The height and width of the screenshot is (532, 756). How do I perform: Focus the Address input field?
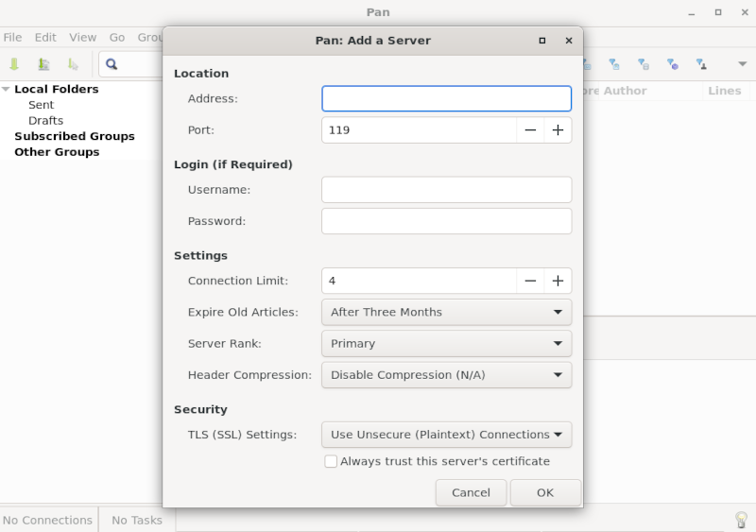click(446, 98)
